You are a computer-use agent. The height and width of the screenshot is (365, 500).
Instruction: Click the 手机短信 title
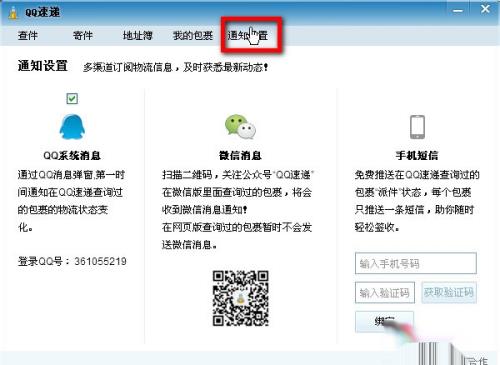click(x=417, y=155)
